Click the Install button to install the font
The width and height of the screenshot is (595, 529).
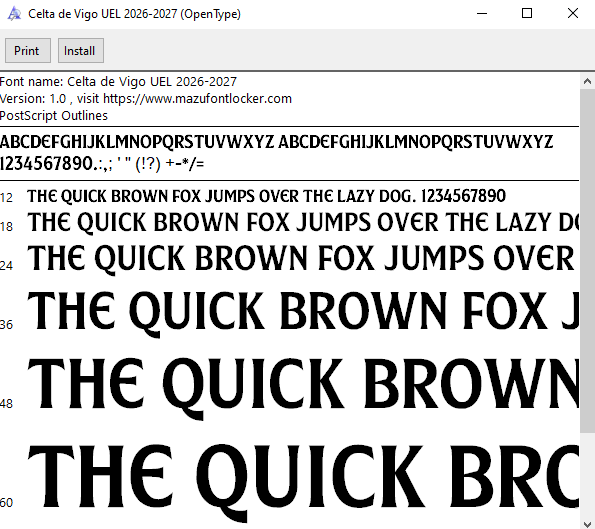(x=80, y=50)
